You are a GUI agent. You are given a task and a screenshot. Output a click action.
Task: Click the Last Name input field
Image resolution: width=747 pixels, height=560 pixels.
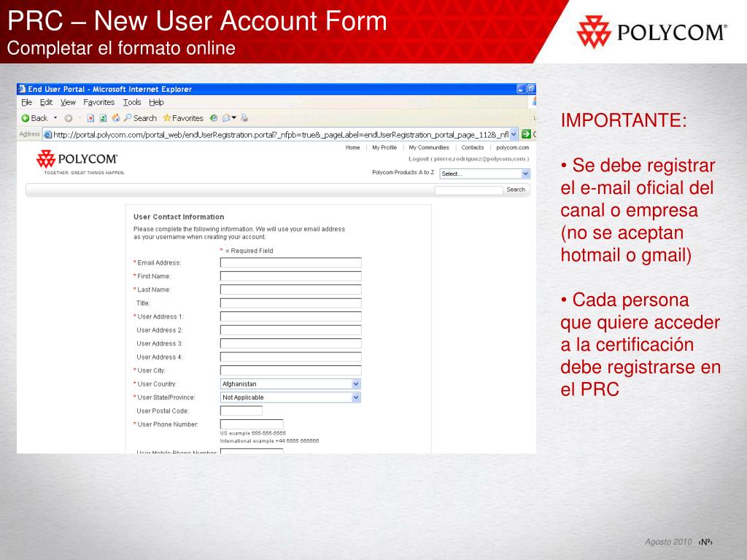pos(290,289)
